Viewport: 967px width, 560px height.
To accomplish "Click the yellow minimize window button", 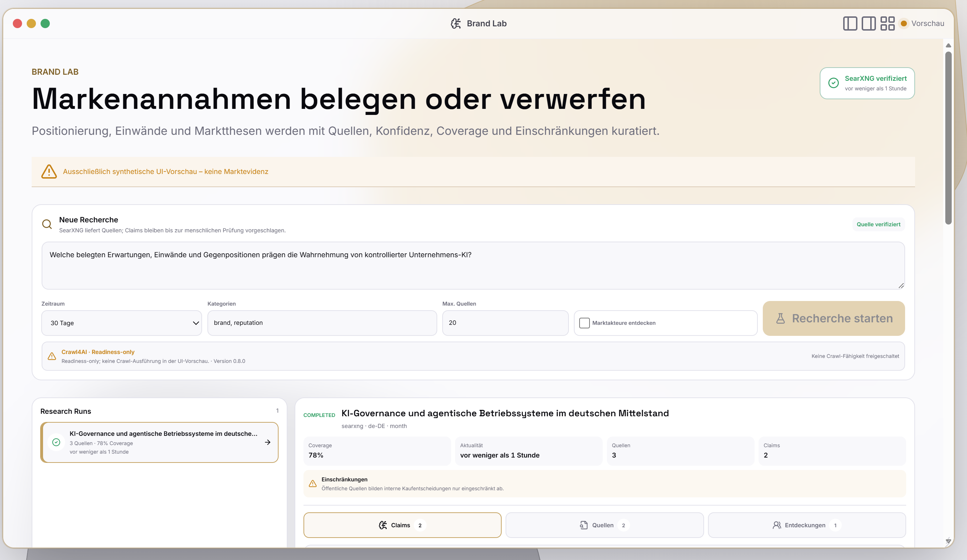I will [31, 23].
